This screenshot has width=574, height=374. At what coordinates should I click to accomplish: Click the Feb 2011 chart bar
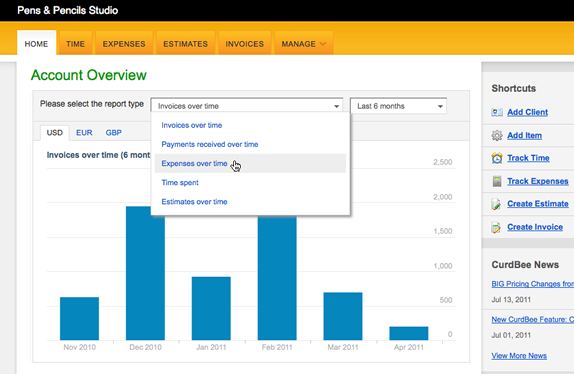click(277, 278)
